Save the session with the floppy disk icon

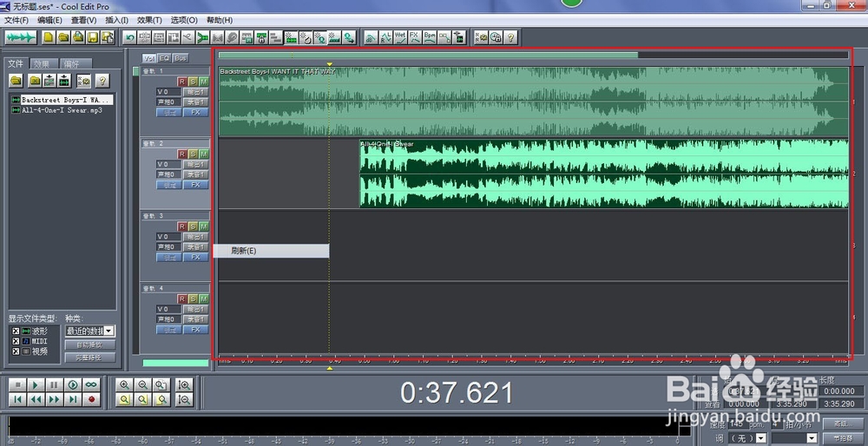click(x=93, y=37)
